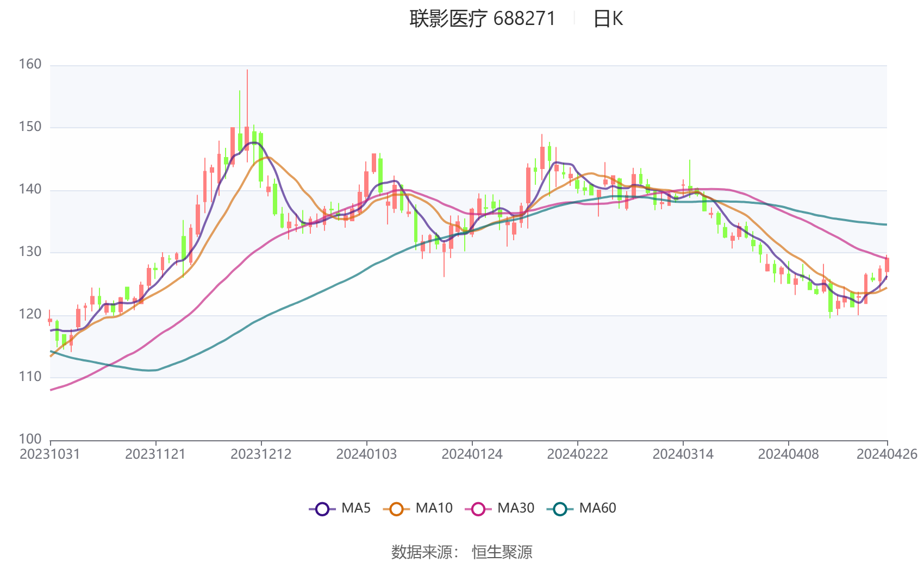Select the 20231121 date label
This screenshot has width=924, height=562.
click(155, 454)
